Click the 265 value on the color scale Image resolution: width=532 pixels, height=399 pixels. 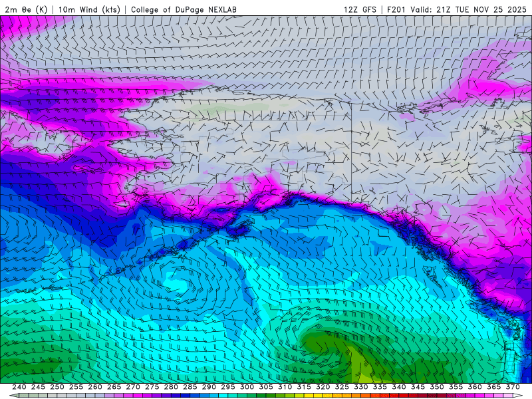[114, 387]
